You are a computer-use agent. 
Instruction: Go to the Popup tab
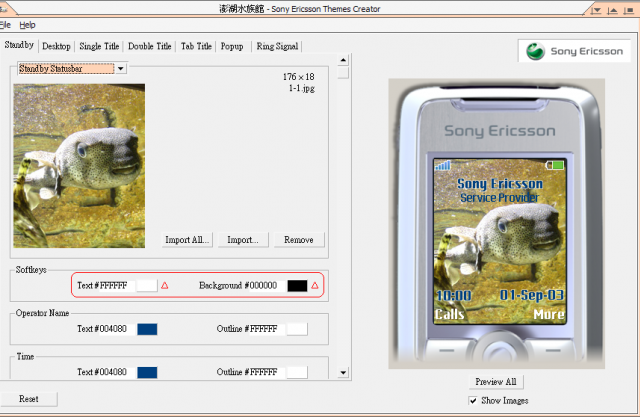click(x=232, y=46)
